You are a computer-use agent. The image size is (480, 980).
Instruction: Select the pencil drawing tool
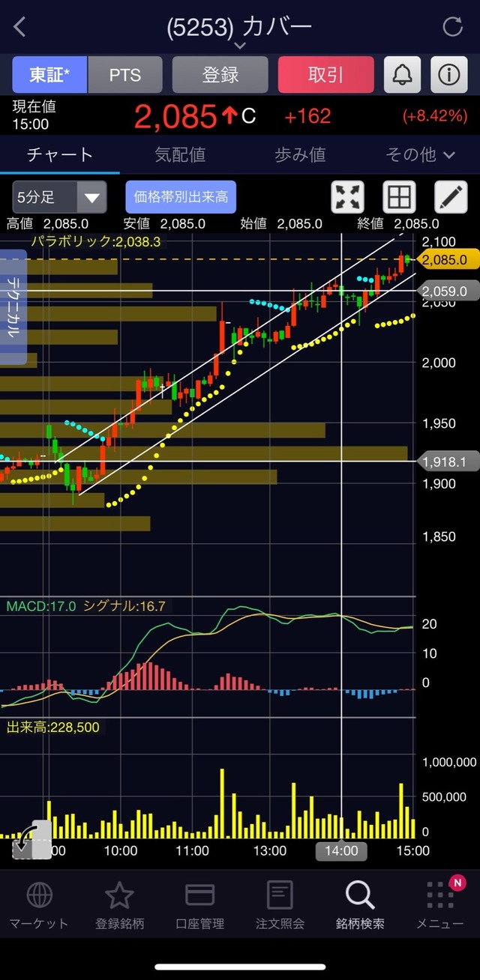(451, 198)
